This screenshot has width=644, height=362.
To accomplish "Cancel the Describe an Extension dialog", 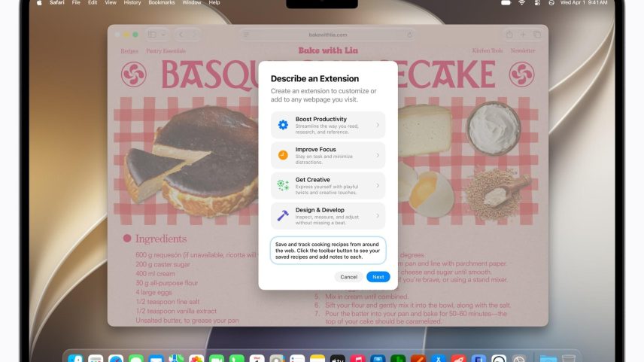I will (348, 277).
